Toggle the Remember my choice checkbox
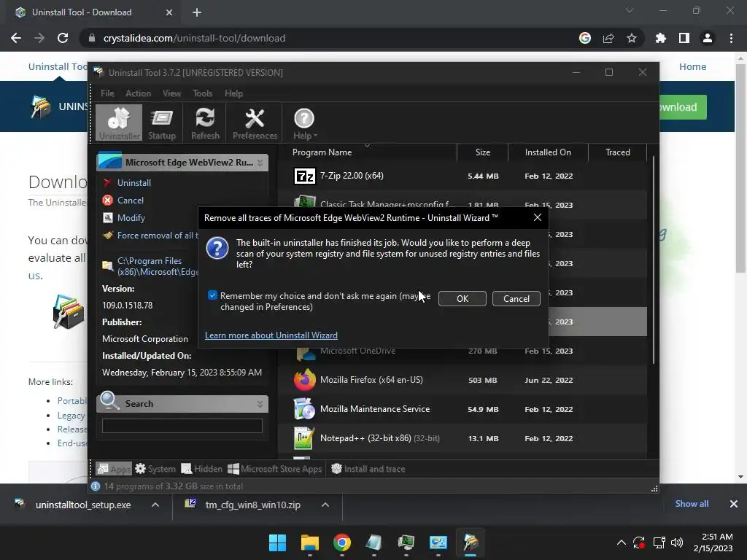 click(212, 295)
